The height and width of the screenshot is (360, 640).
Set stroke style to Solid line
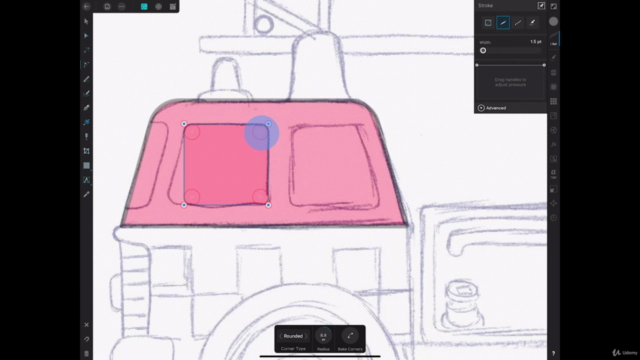pyautogui.click(x=503, y=23)
